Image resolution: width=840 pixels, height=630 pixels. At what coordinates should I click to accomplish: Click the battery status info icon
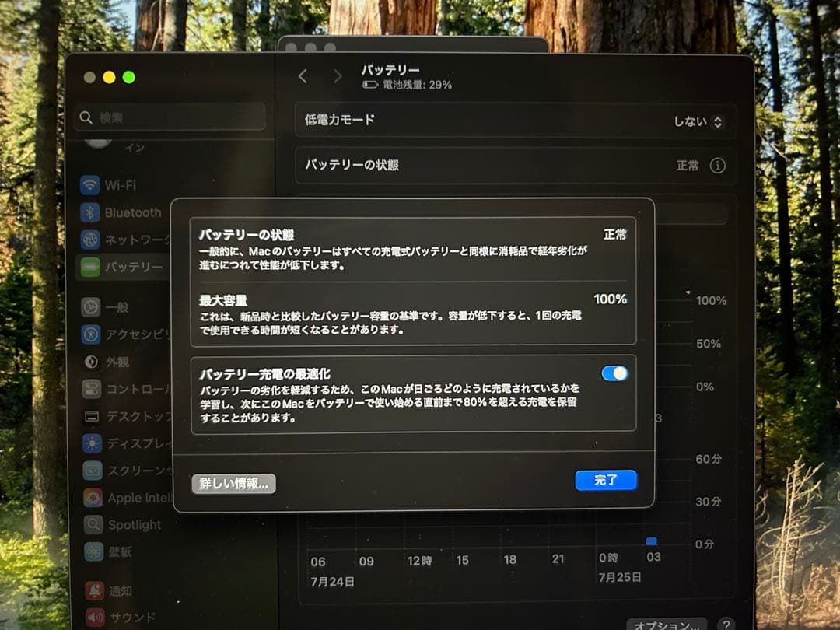718,166
